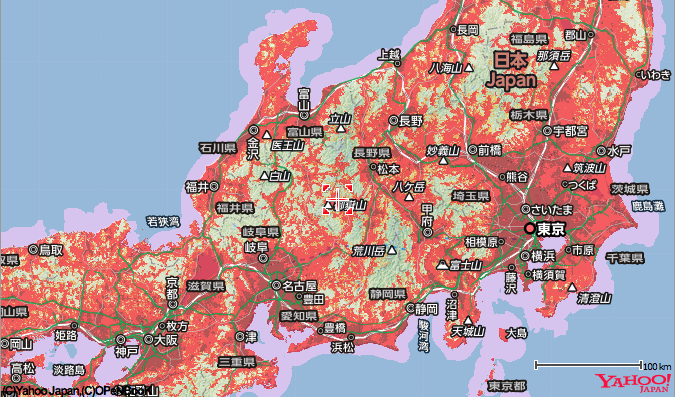The width and height of the screenshot is (675, 397).
Task: Select the 東京 capital city circle marker
Action: pos(529,229)
